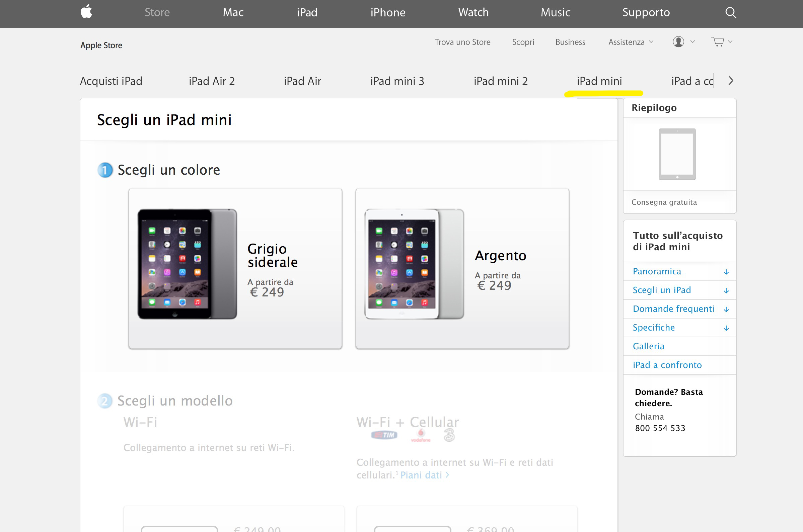Screen dimensions: 803x532
Task: Expand the Assistenza dropdown
Action: (x=630, y=42)
